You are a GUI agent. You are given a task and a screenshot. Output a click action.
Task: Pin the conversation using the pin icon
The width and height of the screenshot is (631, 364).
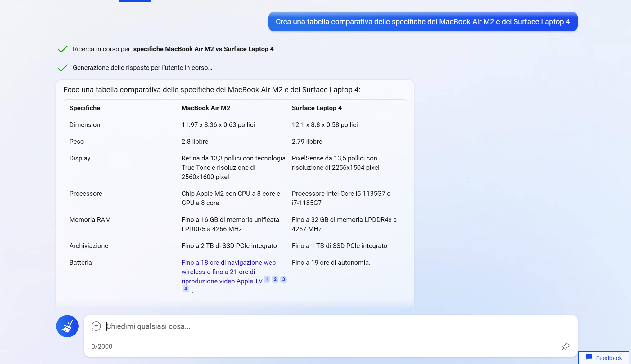click(566, 347)
